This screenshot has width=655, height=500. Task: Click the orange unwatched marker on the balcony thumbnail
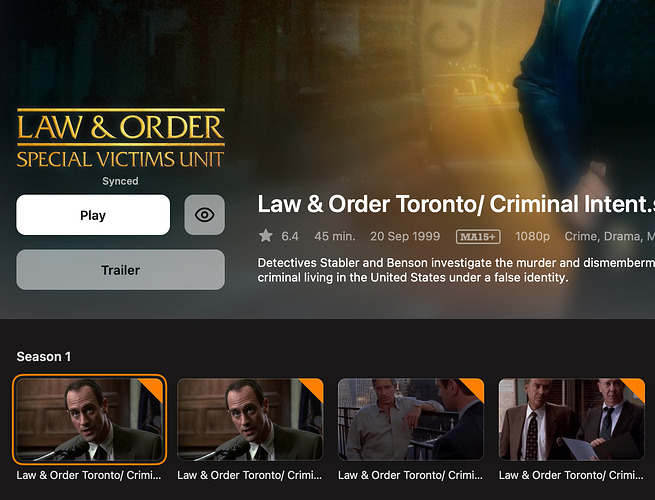(475, 387)
